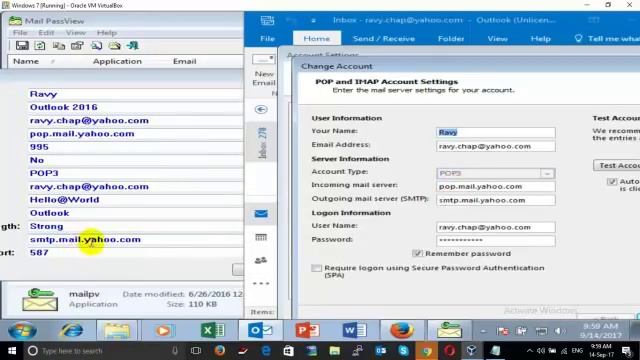Click the Incoming mail server field in Outlook dialog
The image size is (640, 360).
[x=496, y=187]
